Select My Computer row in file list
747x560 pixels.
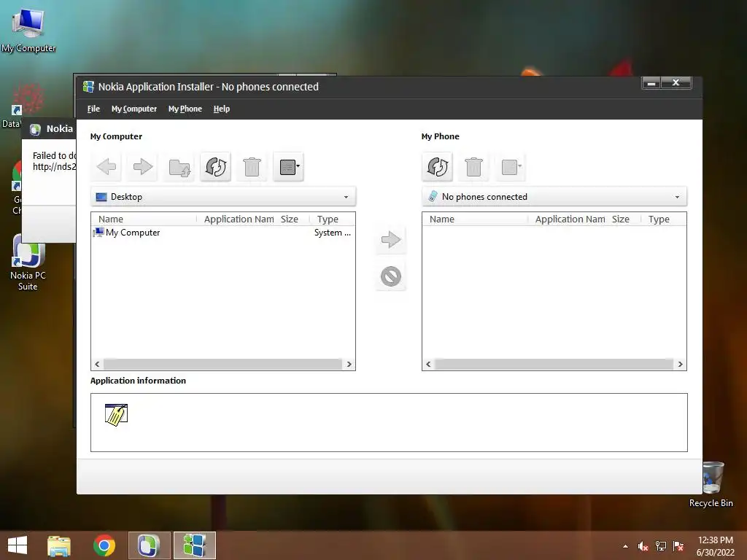pos(222,233)
